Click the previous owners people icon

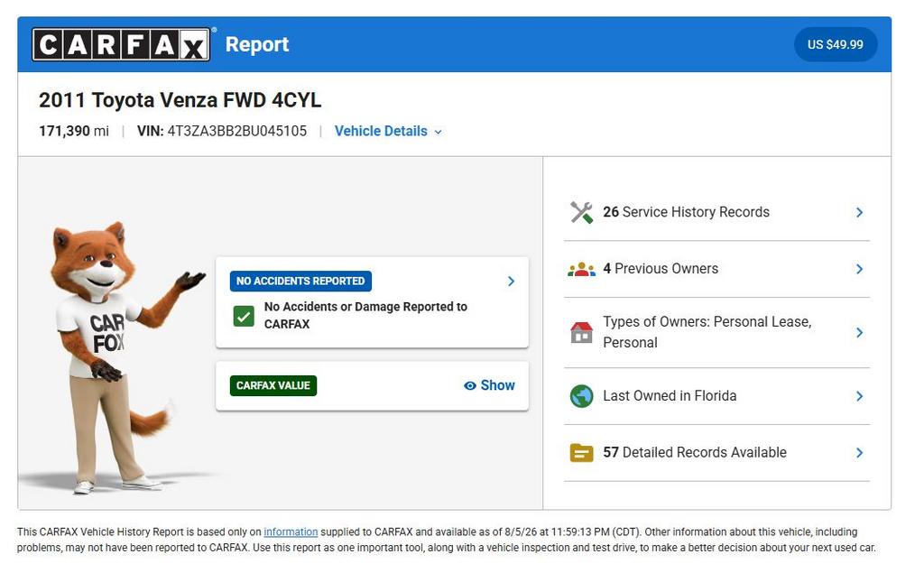581,270
